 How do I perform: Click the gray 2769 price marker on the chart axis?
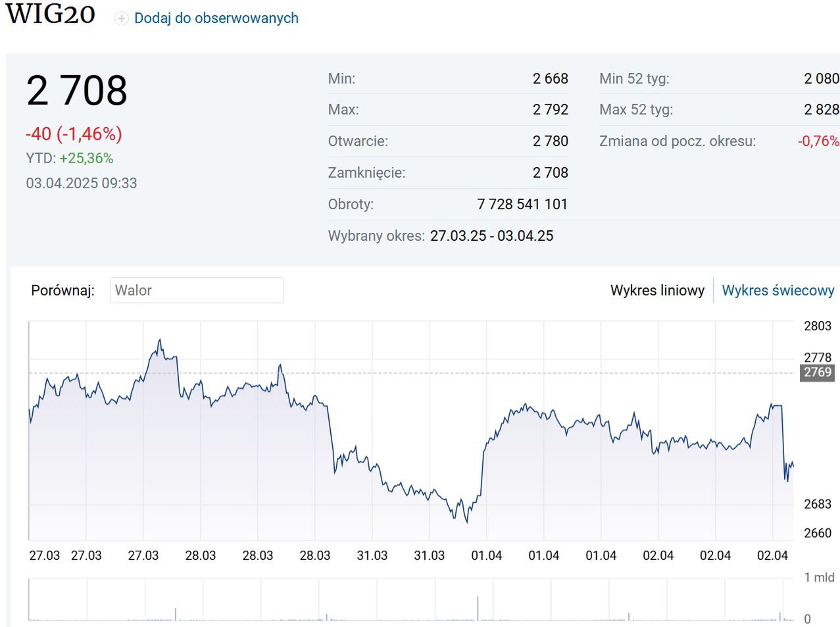(817, 372)
